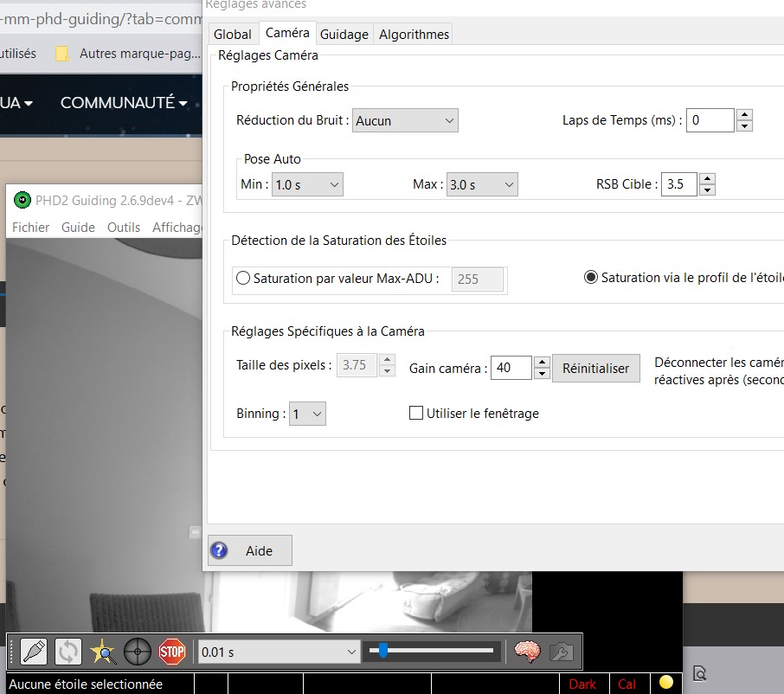Decrease Gain caméra with down arrow
Viewport: 784px width, 694px height.
click(x=542, y=374)
